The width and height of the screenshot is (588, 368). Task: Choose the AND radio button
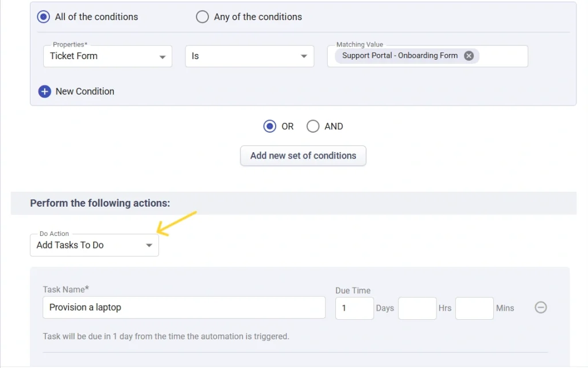(x=313, y=126)
